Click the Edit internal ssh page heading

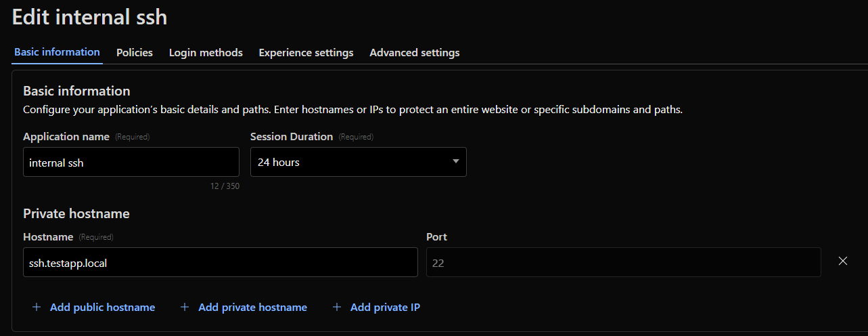[x=89, y=17]
